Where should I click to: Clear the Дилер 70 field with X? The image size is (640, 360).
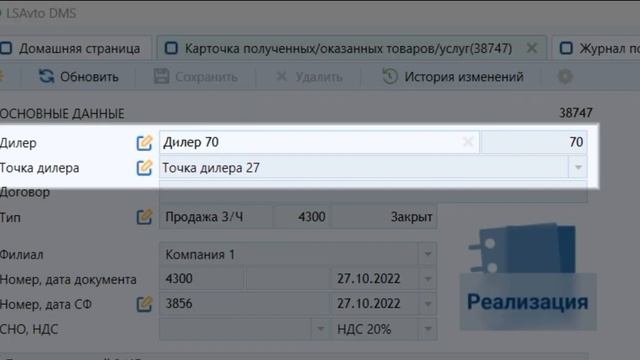click(x=468, y=142)
